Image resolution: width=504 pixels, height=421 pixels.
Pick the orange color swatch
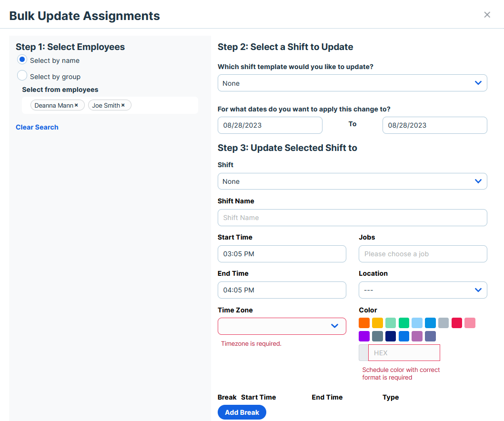(x=364, y=323)
